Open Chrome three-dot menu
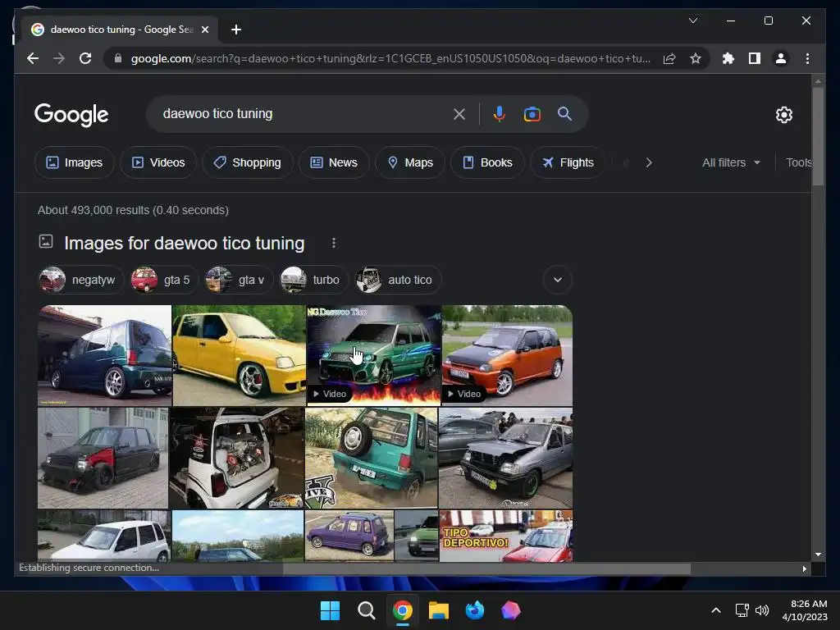Screen dimensions: 840x630 point(807,58)
